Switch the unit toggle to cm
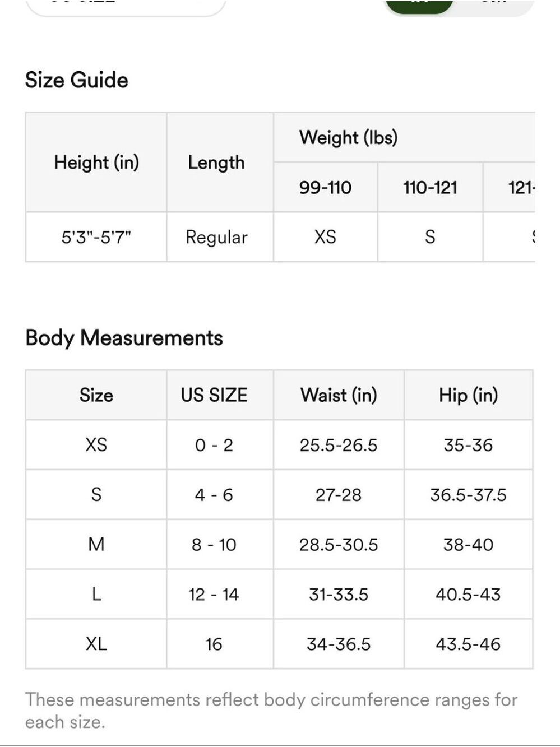This screenshot has height=747, width=560. point(493,6)
